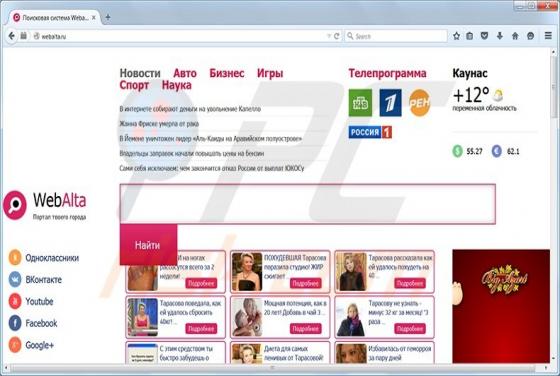This screenshot has width=560, height=376.
Task: Open the Авто section
Action: pos(185,73)
